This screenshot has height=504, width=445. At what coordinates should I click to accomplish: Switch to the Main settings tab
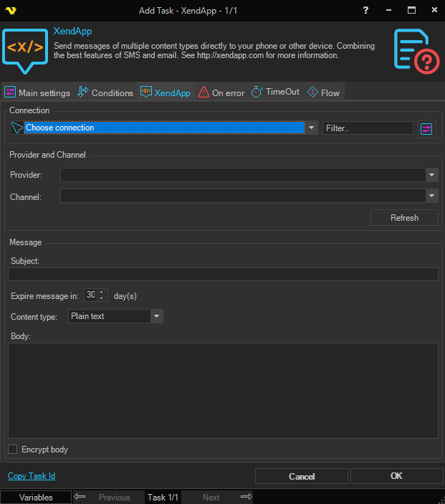point(37,93)
